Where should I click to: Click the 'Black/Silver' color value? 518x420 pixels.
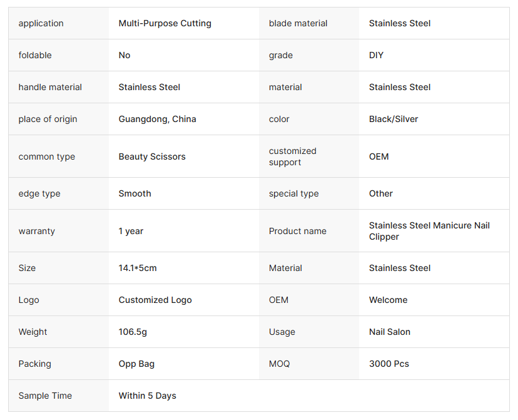tap(394, 119)
